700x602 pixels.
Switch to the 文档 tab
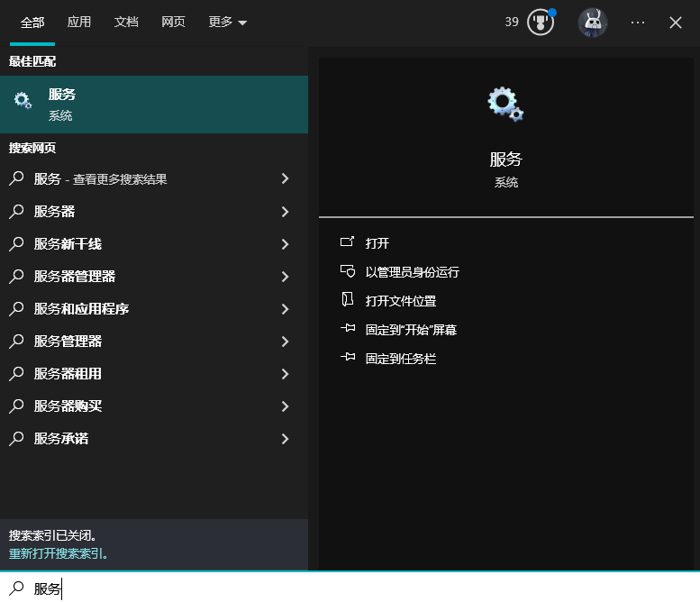[x=126, y=23]
